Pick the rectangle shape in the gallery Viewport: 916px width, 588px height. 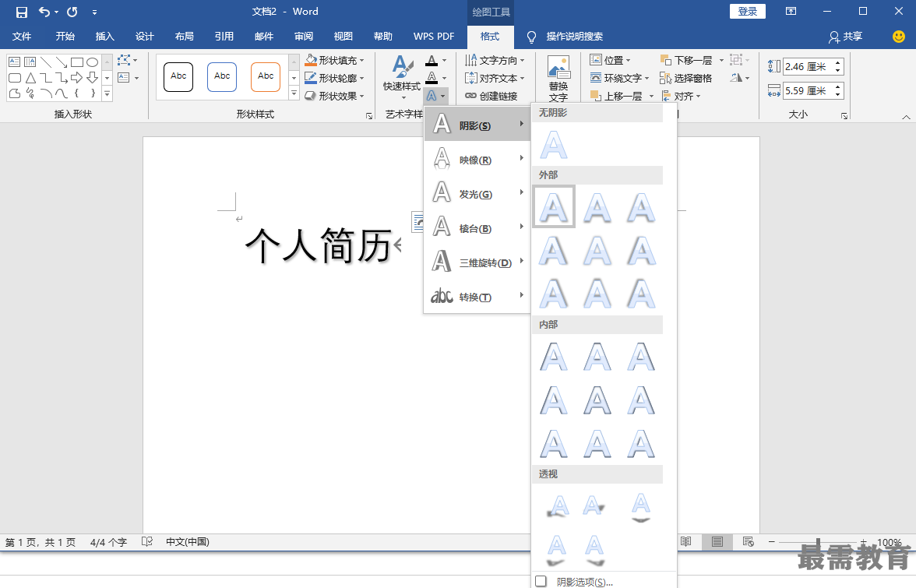(76, 62)
